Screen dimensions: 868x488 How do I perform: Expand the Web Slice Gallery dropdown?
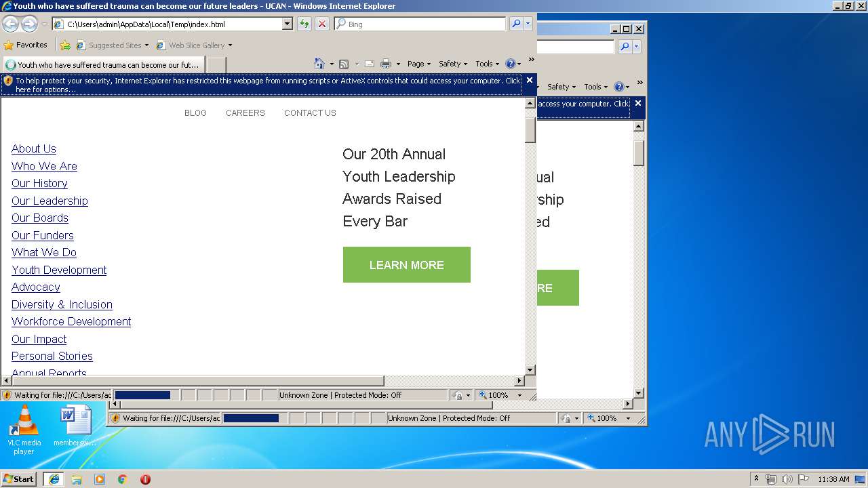click(x=230, y=45)
